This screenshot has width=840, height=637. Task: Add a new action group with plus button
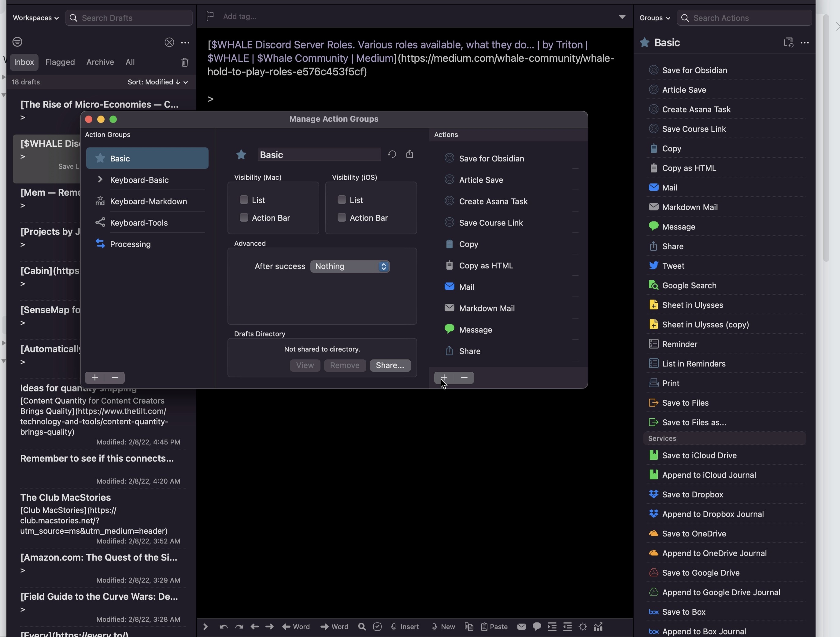click(95, 377)
